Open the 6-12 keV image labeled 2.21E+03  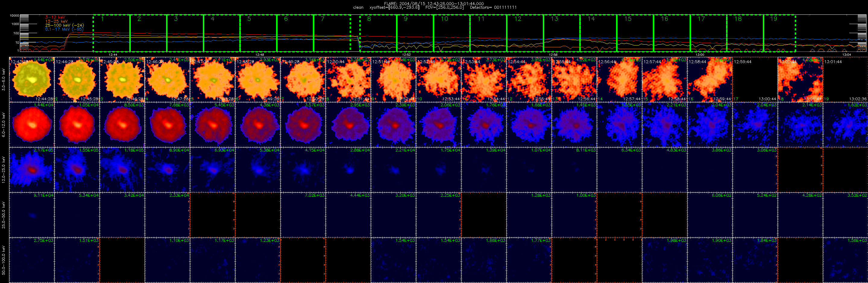665,125
